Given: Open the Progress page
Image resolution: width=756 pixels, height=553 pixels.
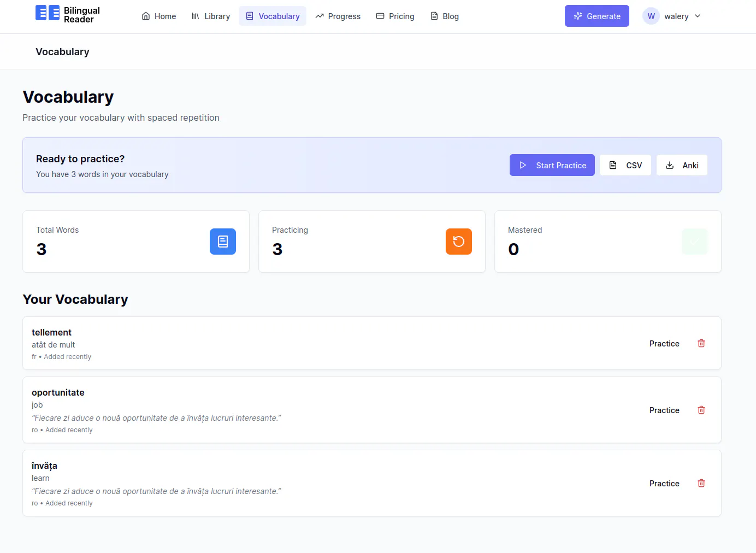Looking at the screenshot, I should click(x=338, y=16).
